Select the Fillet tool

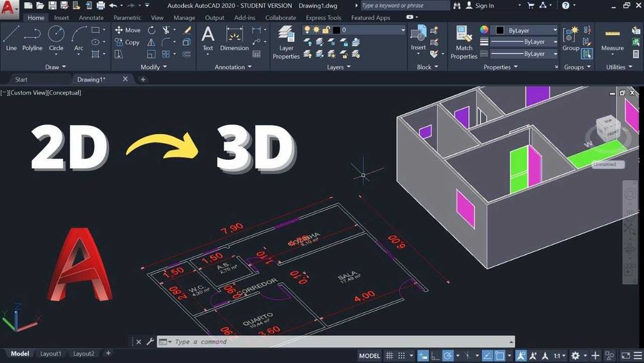coord(166,42)
